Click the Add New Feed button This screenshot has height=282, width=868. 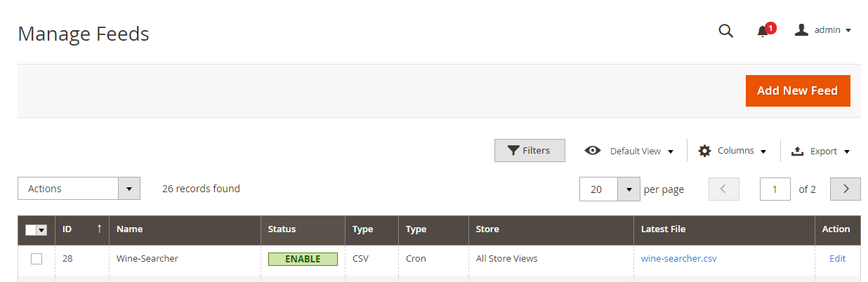[798, 91]
